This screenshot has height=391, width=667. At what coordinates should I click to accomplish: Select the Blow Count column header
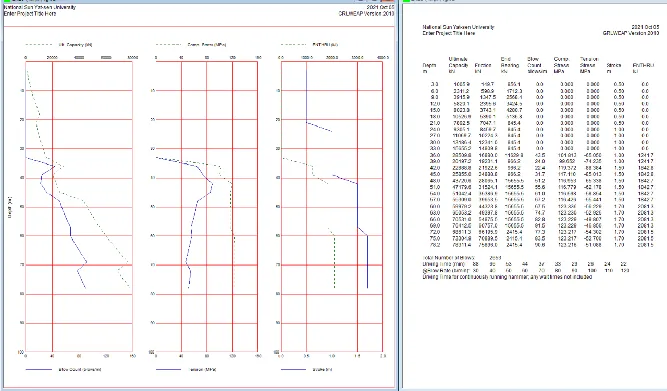pos(537,65)
